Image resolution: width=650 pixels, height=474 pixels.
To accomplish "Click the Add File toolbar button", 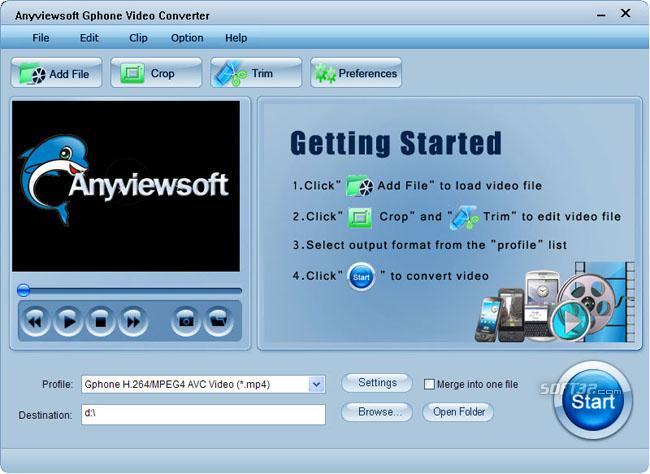I will [x=56, y=73].
